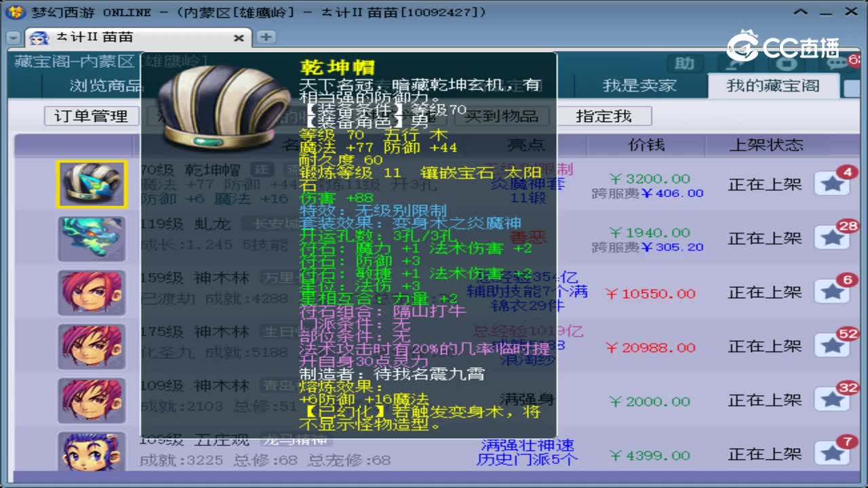
Task: Open the 175级 神木林 character avatar
Action: (92, 347)
